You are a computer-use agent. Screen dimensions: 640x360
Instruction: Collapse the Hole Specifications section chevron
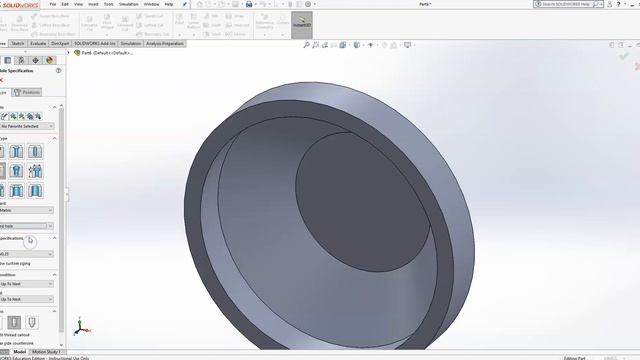click(x=54, y=238)
